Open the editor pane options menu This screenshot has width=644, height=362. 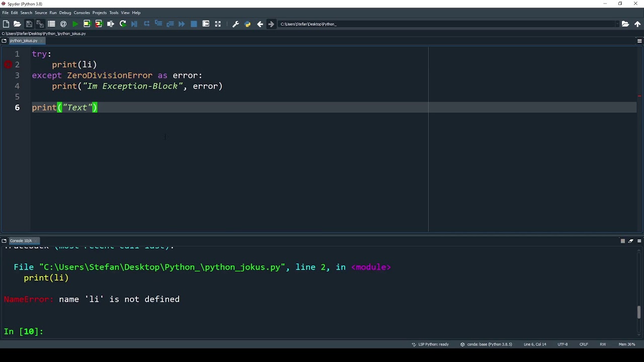[x=639, y=41]
